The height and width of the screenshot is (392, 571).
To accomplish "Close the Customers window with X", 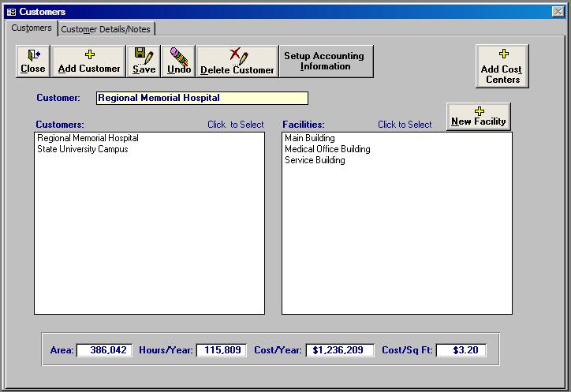I will pos(558,12).
